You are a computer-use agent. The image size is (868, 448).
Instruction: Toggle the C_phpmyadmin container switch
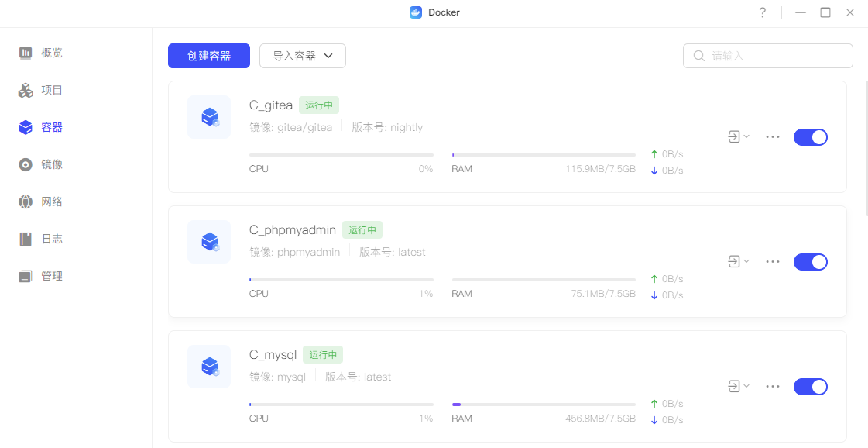811,262
